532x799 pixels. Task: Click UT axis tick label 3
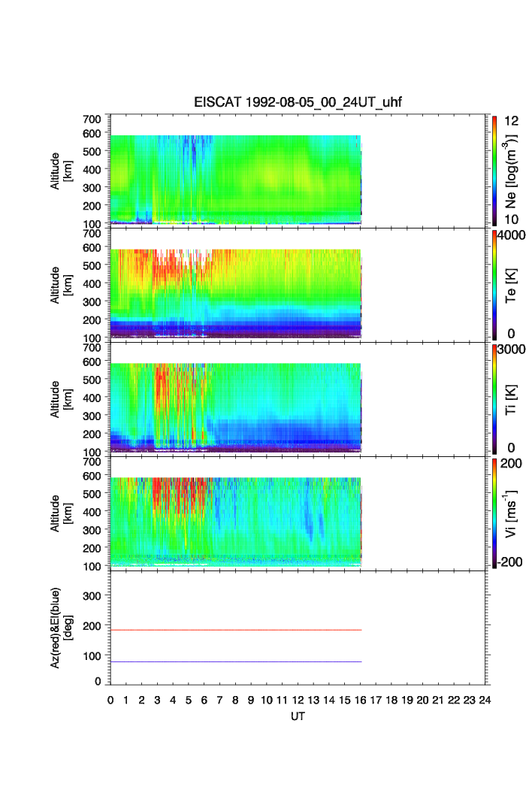[158, 700]
